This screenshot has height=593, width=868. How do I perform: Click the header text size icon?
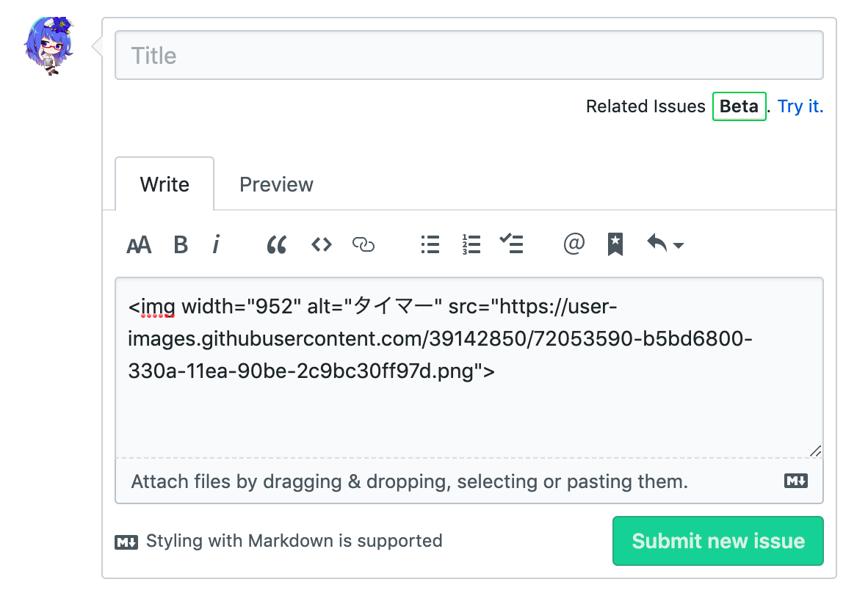[139, 244]
